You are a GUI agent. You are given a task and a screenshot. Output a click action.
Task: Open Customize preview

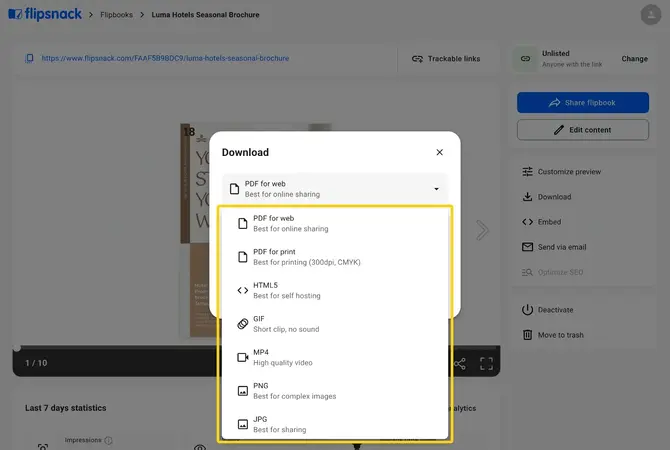coord(561,172)
